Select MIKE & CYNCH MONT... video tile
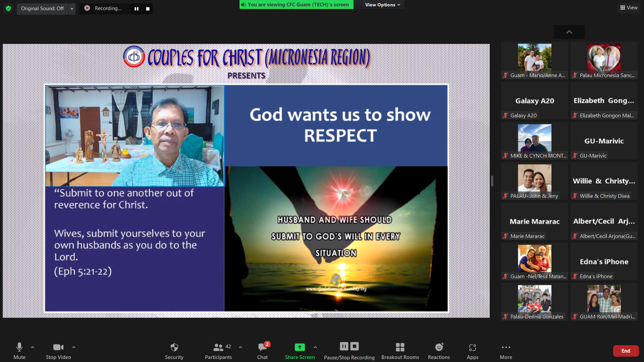Image resolution: width=644 pixels, height=362 pixels. [535, 141]
